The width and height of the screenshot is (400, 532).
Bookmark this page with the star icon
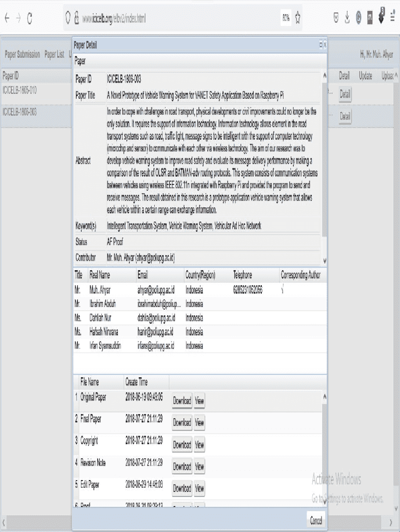coord(298,18)
